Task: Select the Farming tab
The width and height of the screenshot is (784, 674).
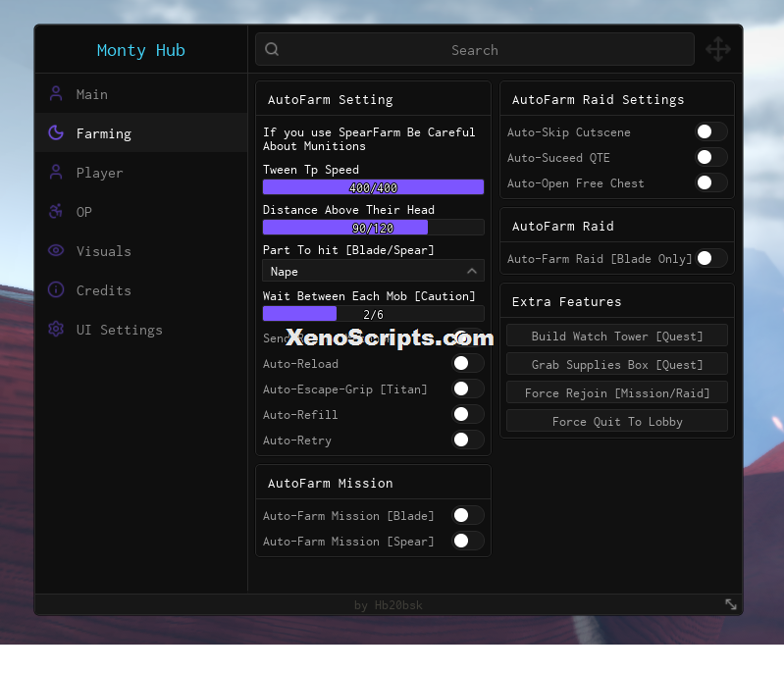Action: pyautogui.click(x=141, y=133)
